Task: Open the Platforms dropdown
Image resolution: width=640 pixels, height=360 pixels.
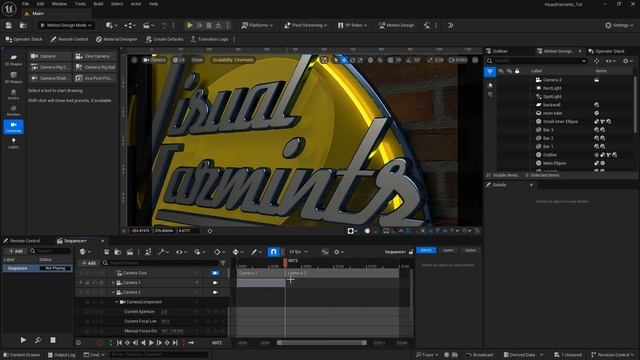Action: click(x=257, y=25)
